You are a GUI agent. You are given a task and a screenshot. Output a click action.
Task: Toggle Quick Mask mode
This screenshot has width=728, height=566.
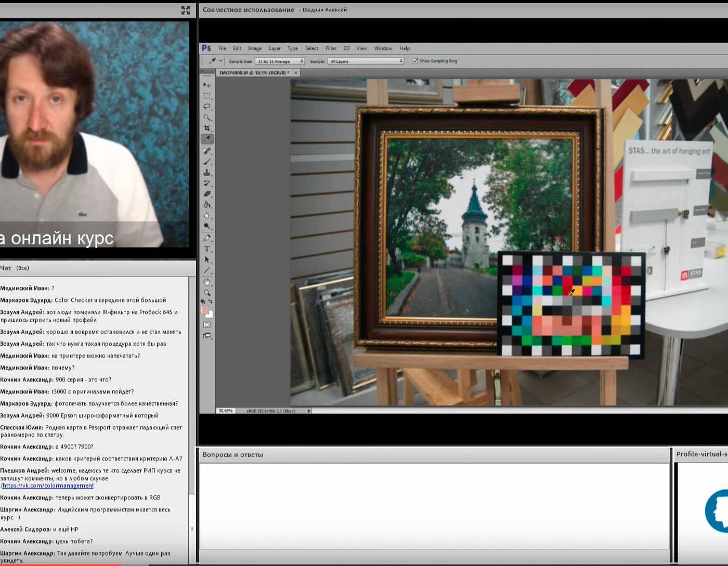tap(207, 325)
